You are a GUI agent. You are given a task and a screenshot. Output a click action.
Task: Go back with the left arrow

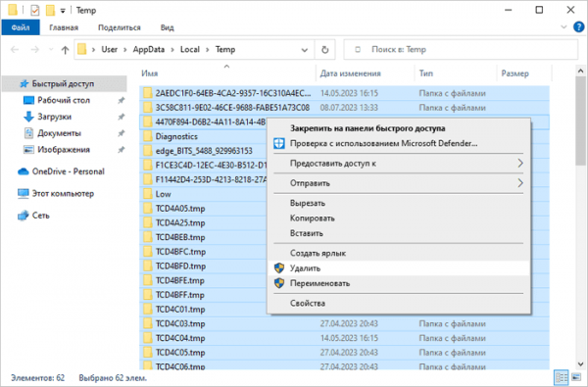(15, 50)
